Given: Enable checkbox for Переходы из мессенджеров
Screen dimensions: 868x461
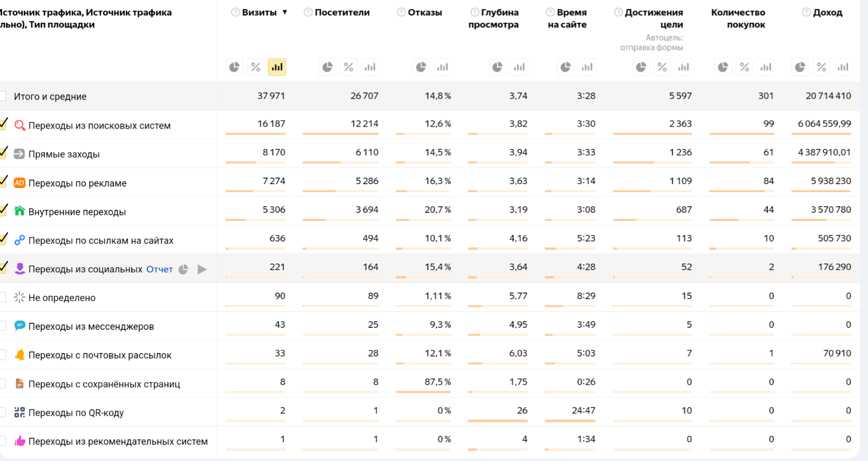Looking at the screenshot, I should [3, 326].
